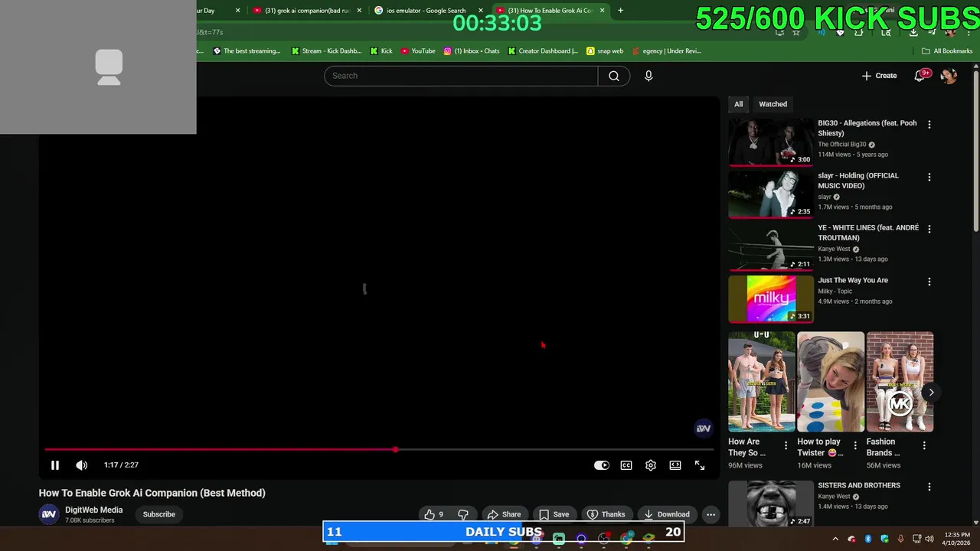The image size is (980, 551).
Task: Open options for YE - WHITE LINES video
Action: (x=929, y=229)
